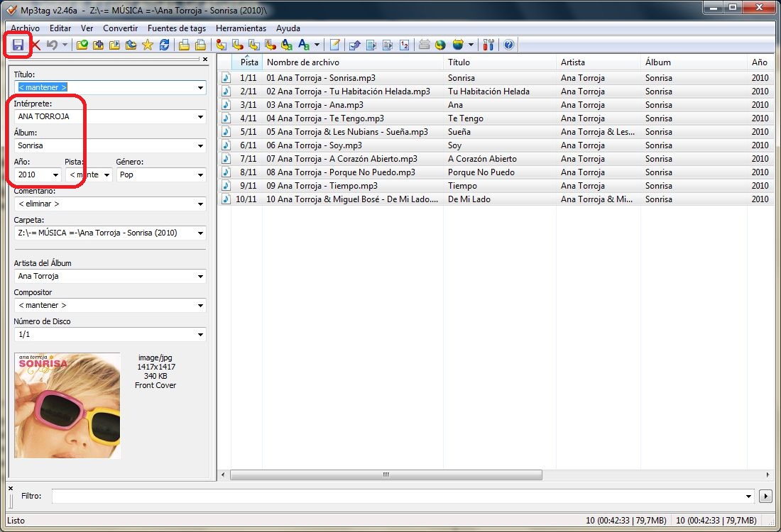Click the Actions icon with letter A

[303, 45]
